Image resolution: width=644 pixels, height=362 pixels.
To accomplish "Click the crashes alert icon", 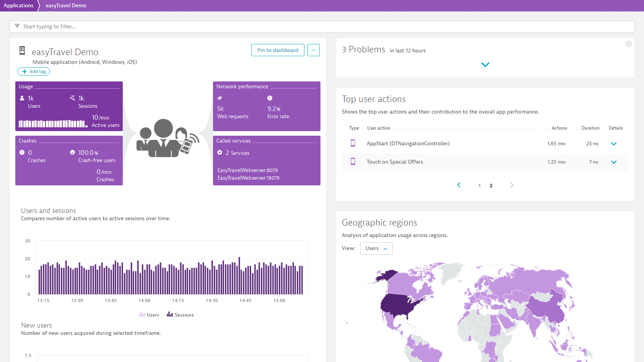I will 22,153.
